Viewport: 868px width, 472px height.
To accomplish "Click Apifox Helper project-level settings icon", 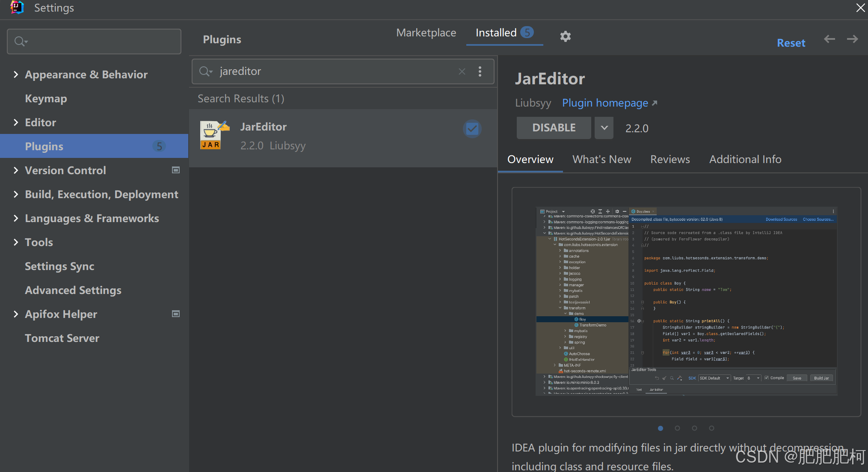I will (175, 314).
